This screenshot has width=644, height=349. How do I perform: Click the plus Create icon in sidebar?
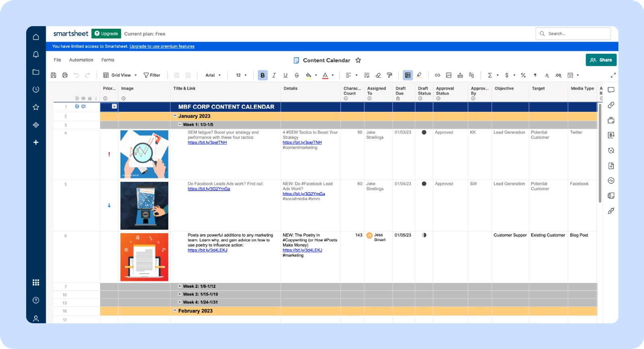36,142
